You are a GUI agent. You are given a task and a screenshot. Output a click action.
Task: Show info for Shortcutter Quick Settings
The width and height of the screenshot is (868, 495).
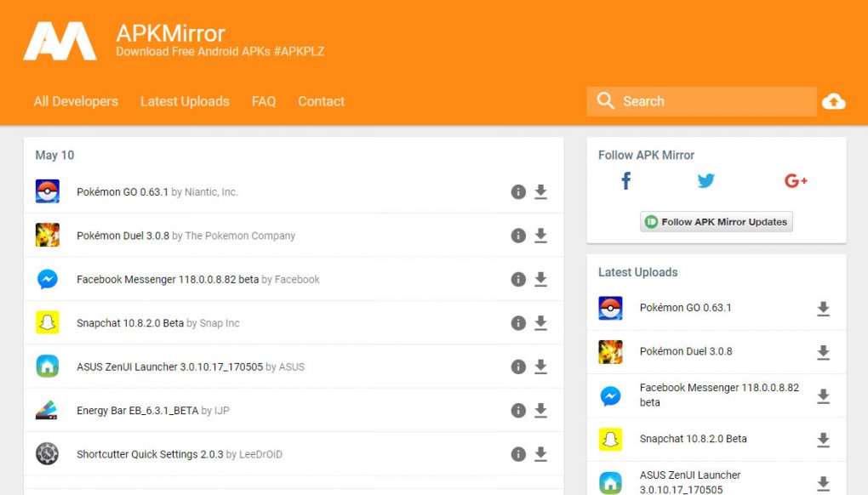click(518, 454)
